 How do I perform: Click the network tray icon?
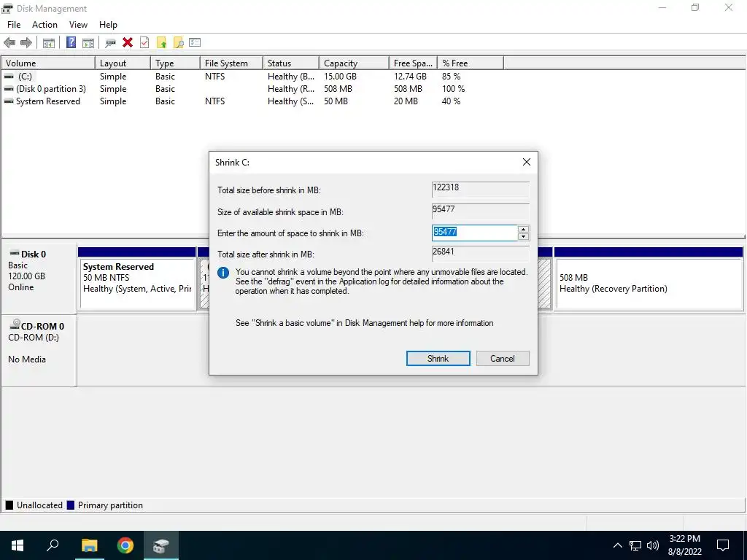[x=635, y=545]
